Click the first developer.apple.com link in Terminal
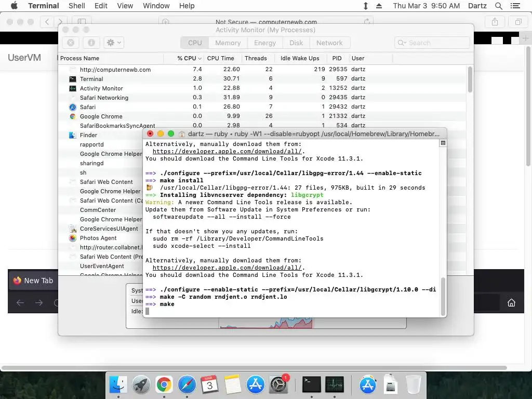 coord(227,151)
